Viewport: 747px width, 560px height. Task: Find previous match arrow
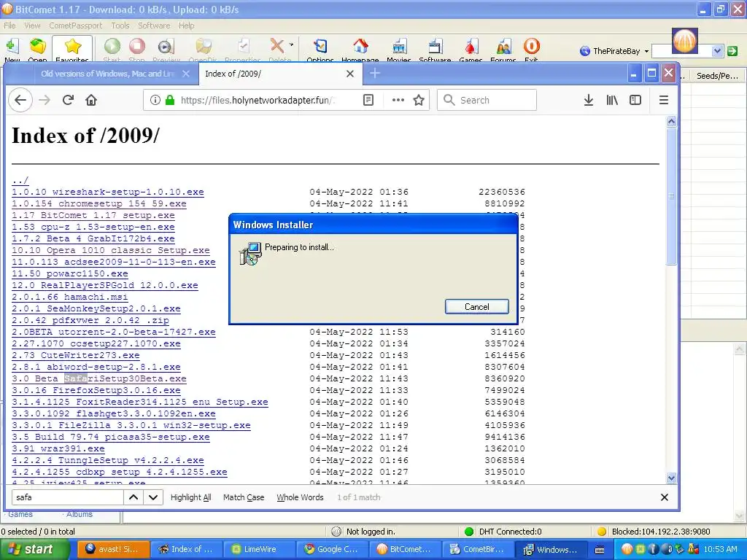point(133,497)
